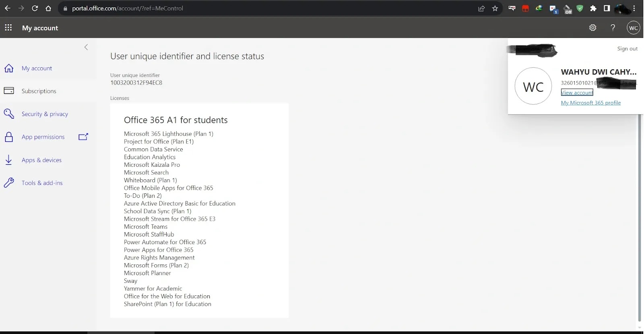This screenshot has height=334, width=644.
Task: Go back with browser back arrow
Action: (x=8, y=8)
